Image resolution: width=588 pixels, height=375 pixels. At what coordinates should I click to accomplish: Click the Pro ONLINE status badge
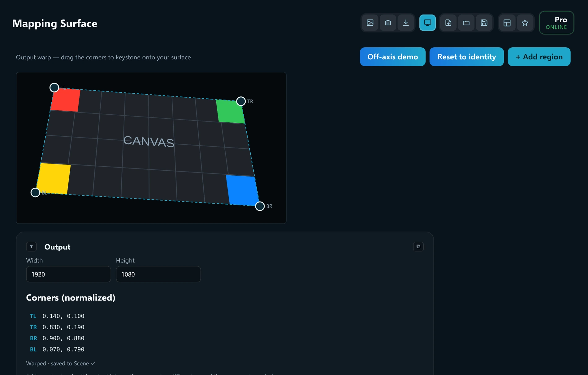(x=556, y=23)
